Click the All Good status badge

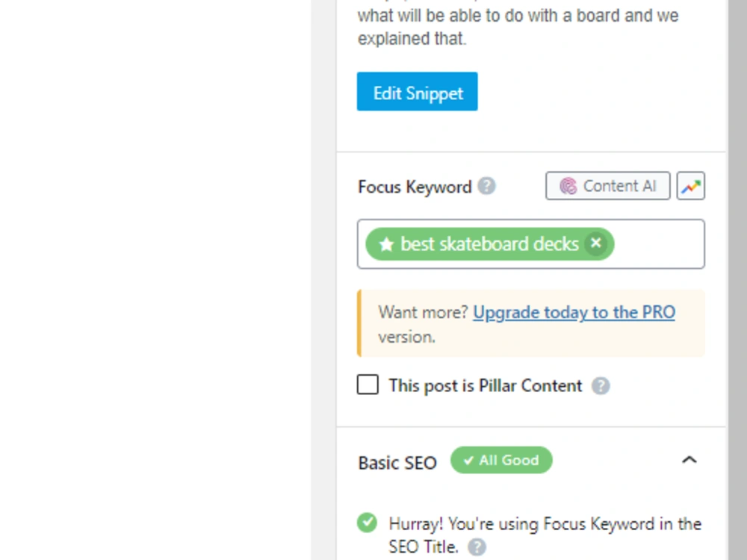[x=501, y=460]
